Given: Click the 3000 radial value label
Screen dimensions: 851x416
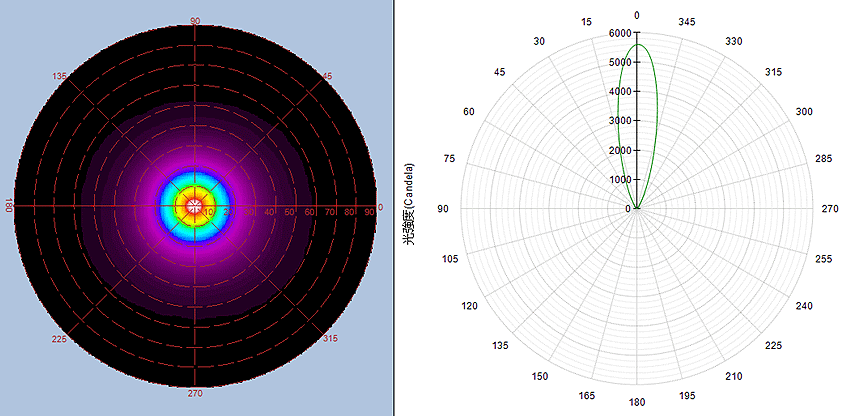Looking at the screenshot, I should 618,121.
